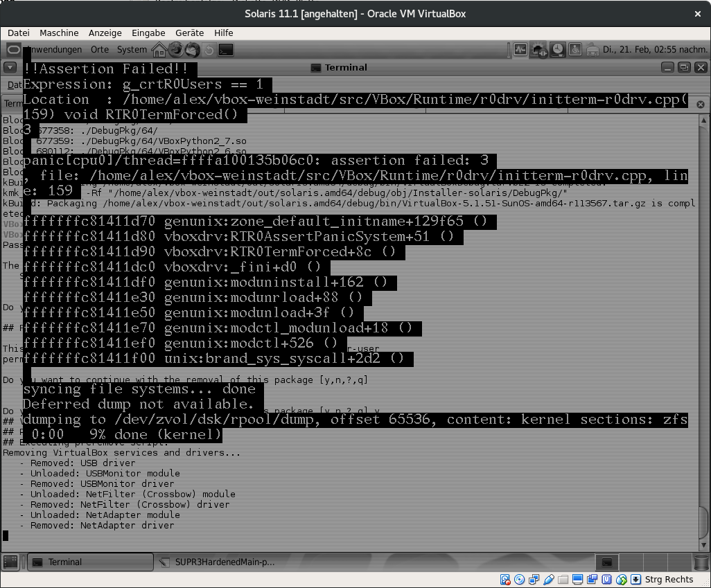Screen dimensions: 711x588
Task: Switch to first workspace with terminal
Action: [x=607, y=562]
